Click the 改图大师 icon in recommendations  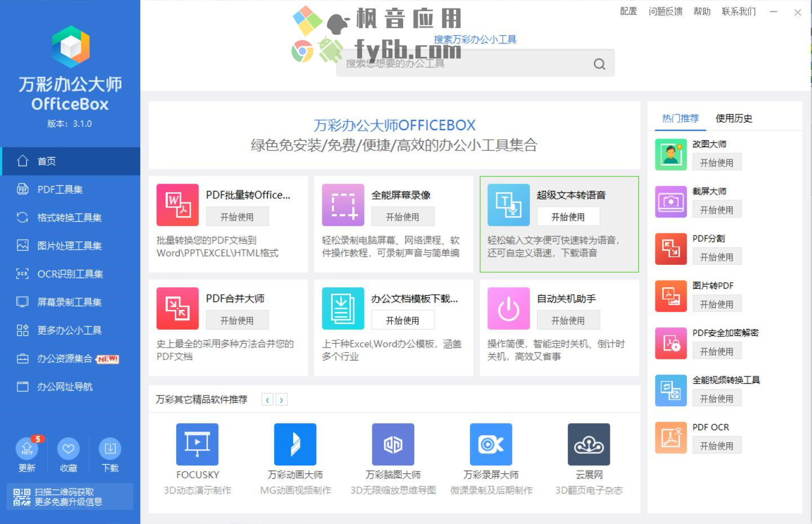[671, 154]
